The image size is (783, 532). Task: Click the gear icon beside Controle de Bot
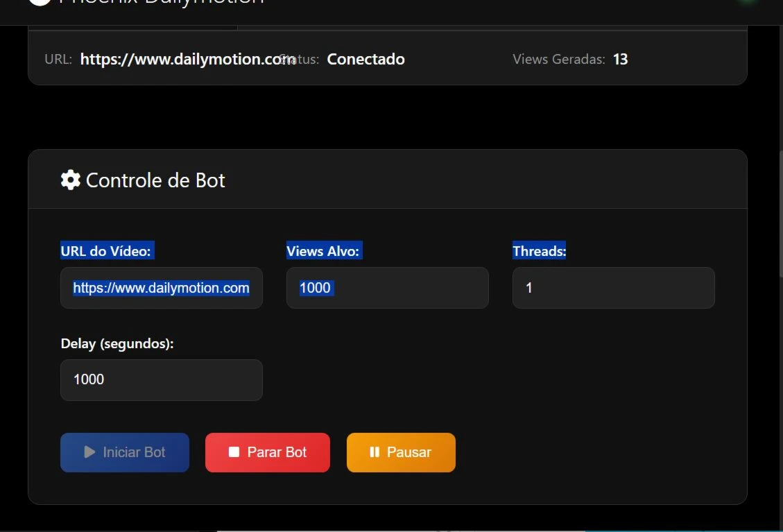click(71, 180)
